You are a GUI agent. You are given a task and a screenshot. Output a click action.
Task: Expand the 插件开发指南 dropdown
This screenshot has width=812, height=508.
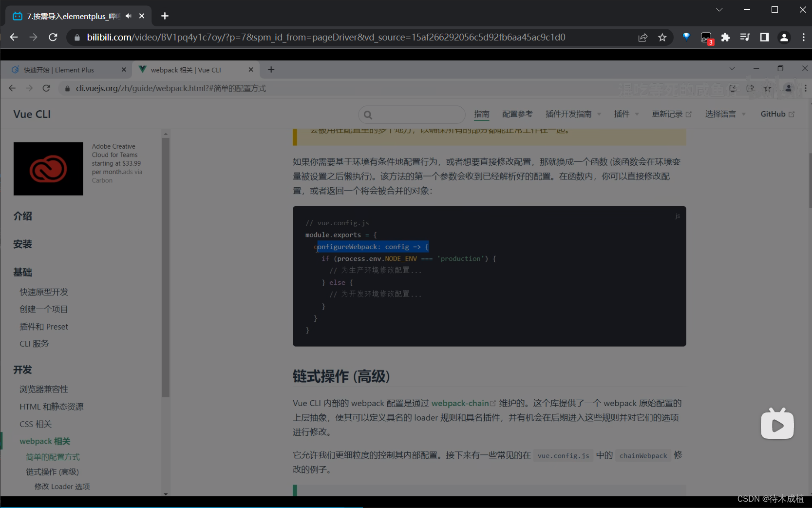pos(573,114)
